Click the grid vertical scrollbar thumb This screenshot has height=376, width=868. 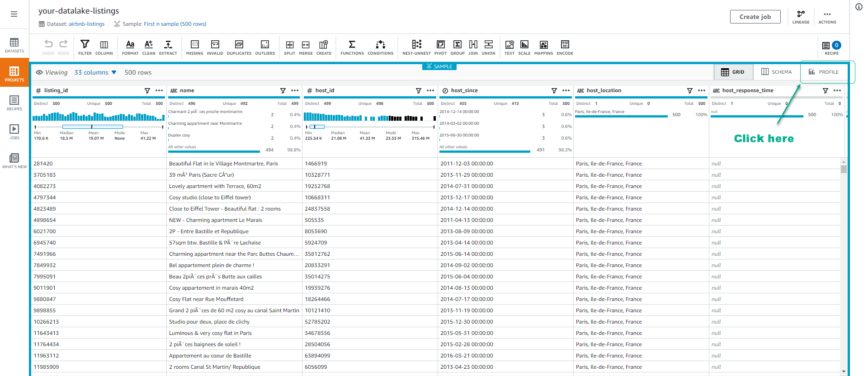(x=844, y=169)
